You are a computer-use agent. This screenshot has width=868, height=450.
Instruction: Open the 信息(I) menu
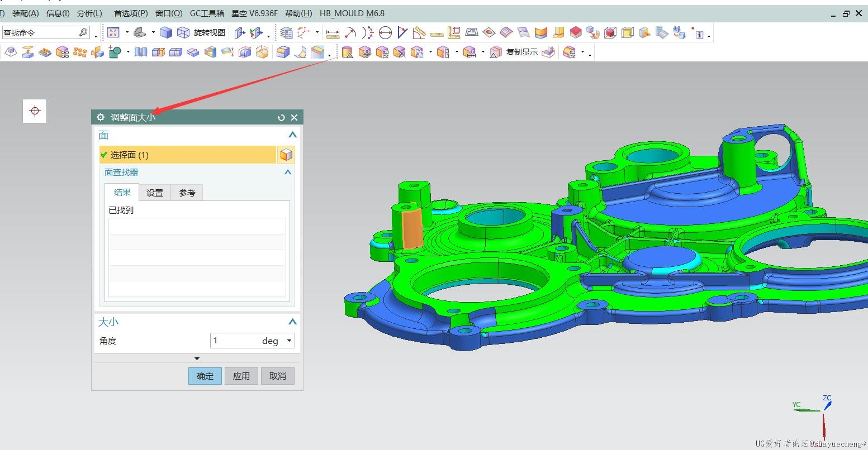click(58, 13)
